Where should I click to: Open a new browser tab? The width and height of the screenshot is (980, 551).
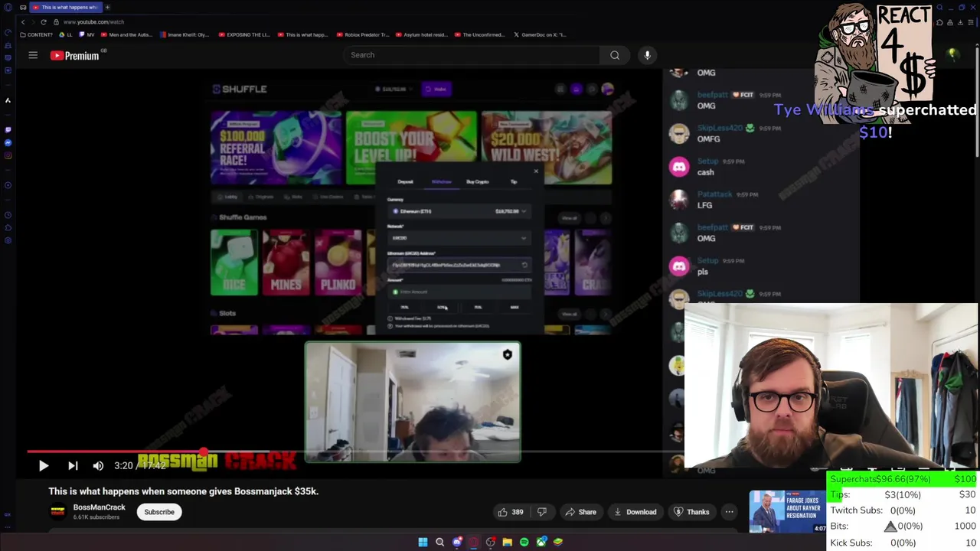tap(107, 7)
